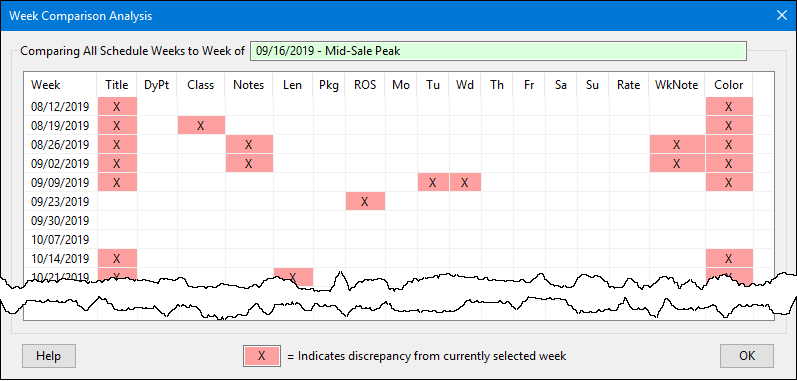This screenshot has width=797, height=381.
Task: Click the Color discrepancy X for 10/14/2019
Action: coord(728,259)
